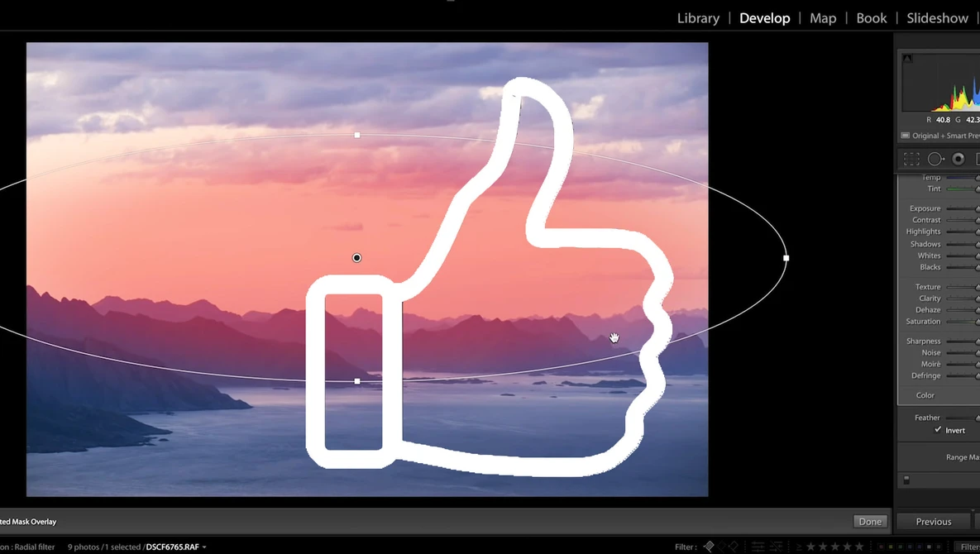The width and height of the screenshot is (980, 554).
Task: Open the Filters preset dropdown
Action: point(968,547)
